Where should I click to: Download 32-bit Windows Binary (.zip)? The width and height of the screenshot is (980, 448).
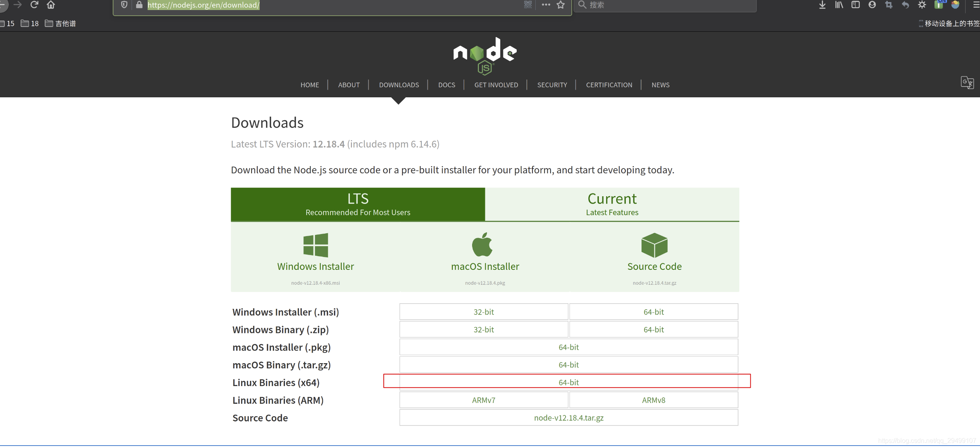point(484,329)
